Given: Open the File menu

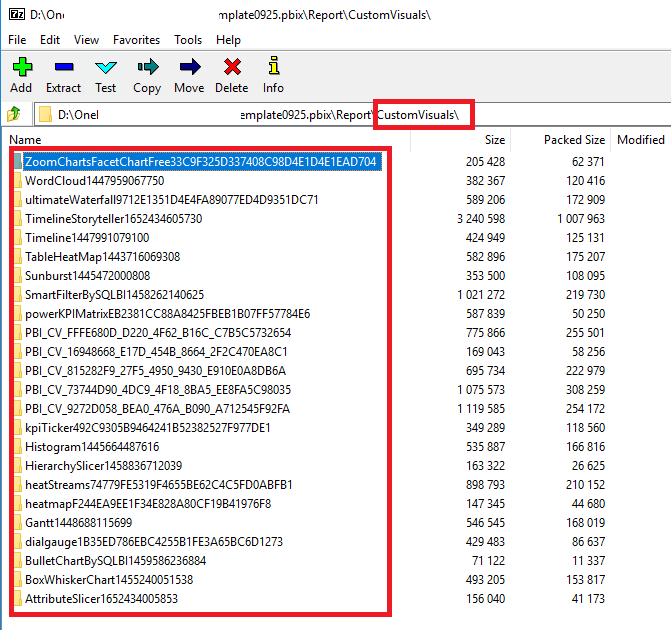Looking at the screenshot, I should click(x=17, y=40).
